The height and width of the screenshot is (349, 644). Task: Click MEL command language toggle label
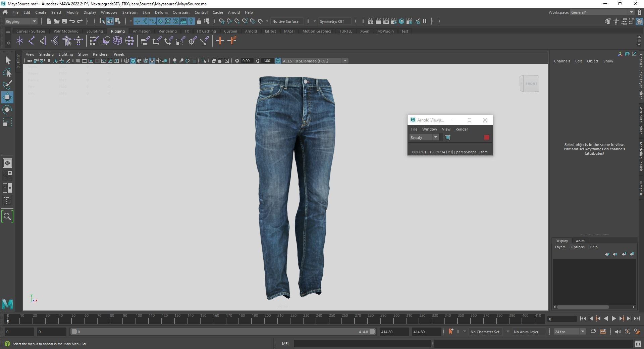(x=285, y=344)
